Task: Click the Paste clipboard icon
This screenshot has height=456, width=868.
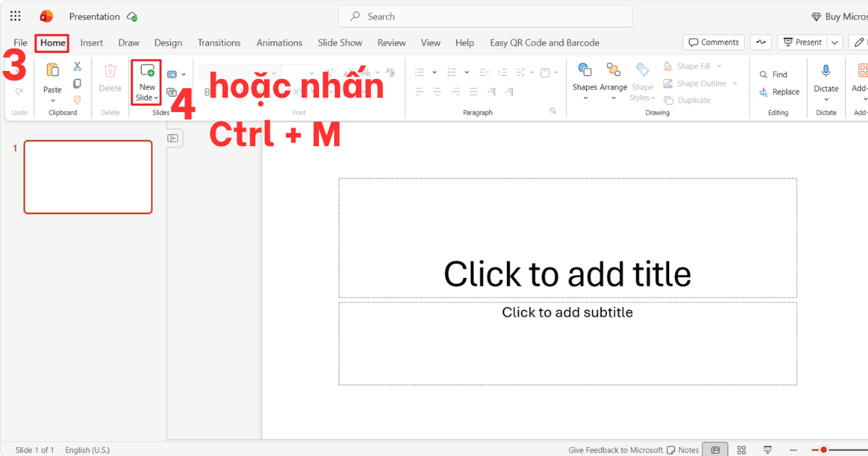Action: pos(52,71)
